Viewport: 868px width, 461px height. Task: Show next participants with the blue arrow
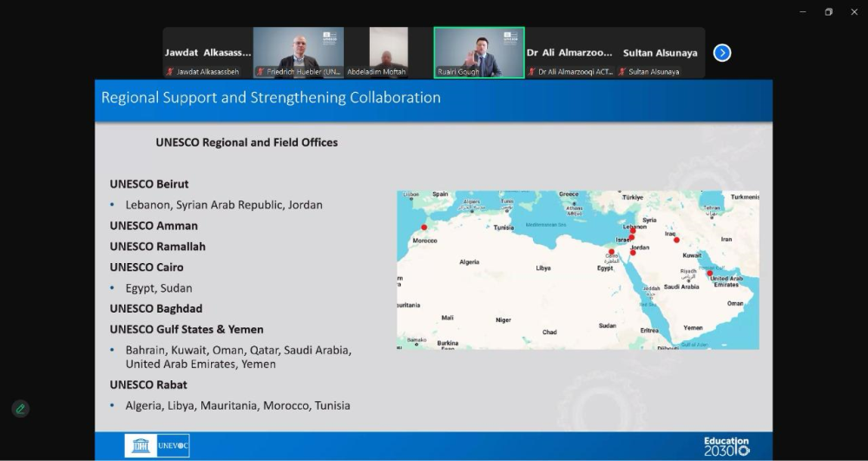[721, 53]
